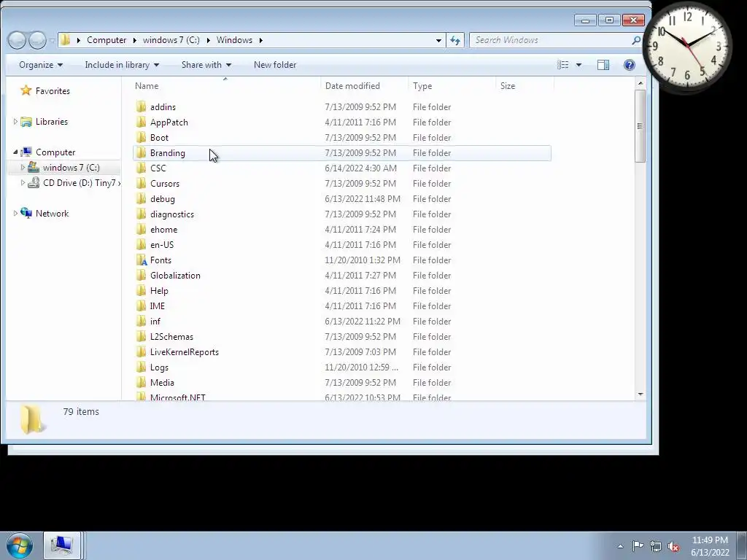The height and width of the screenshot is (560, 747).
Task: Select the CSC folder
Action: 158,168
